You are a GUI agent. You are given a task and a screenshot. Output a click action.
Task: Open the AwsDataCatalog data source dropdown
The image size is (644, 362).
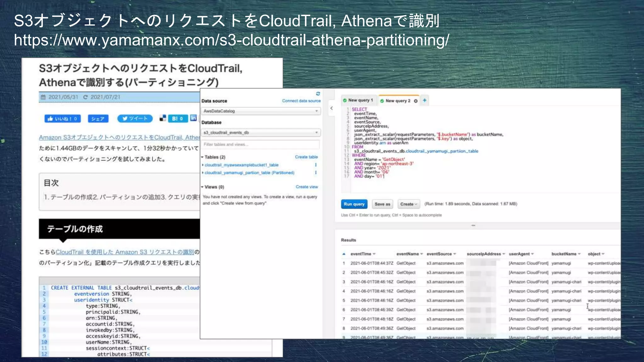tap(261, 111)
